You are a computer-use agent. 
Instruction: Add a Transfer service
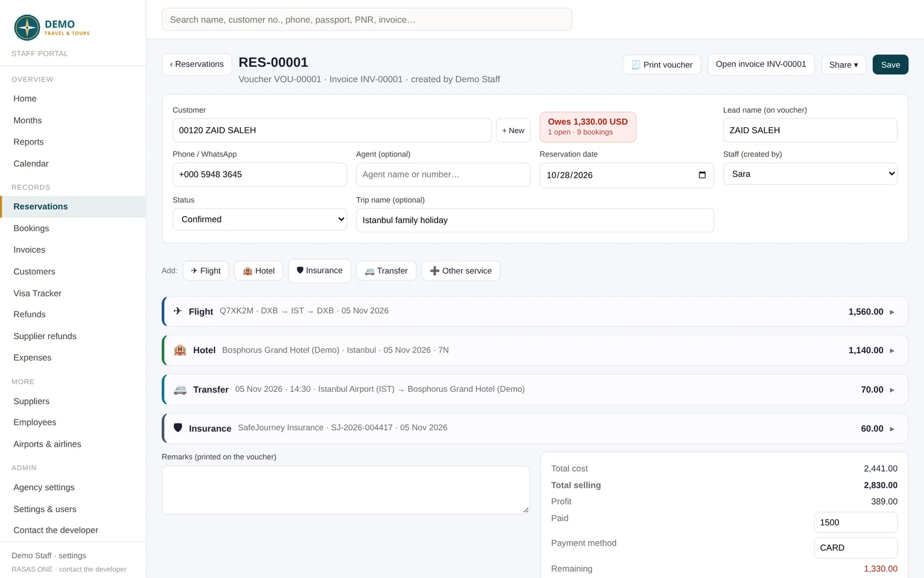[x=386, y=271]
